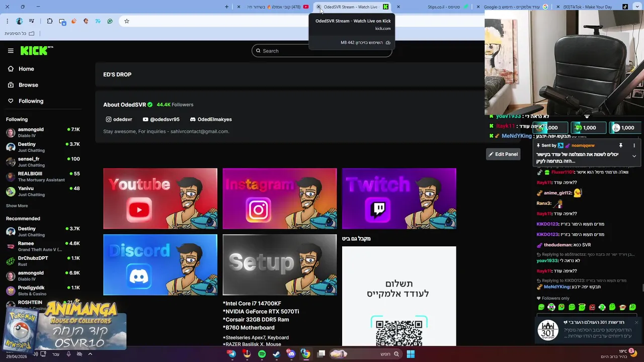The image size is (644, 362).
Task: Bookmark this page with the star icon
Action: [x=126, y=21]
